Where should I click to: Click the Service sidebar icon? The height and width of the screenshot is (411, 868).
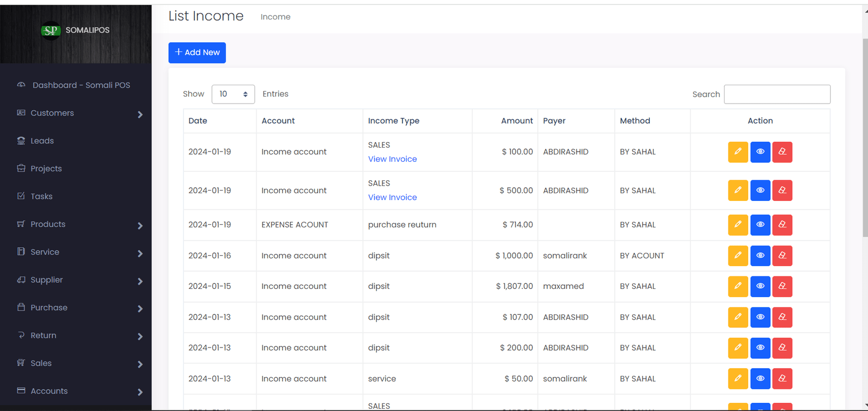point(21,251)
